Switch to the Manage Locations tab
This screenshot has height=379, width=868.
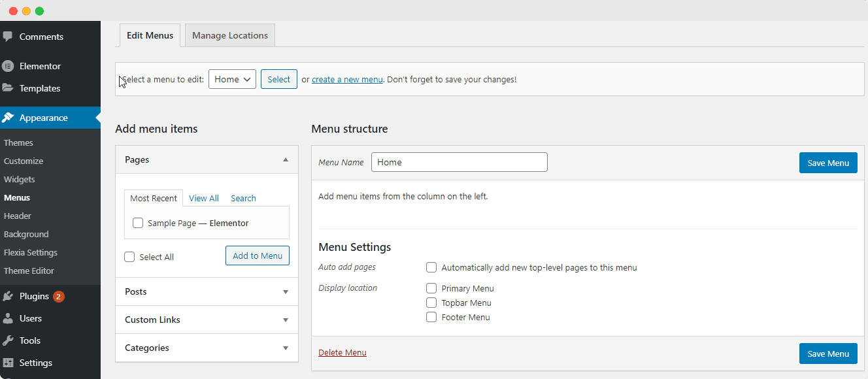click(230, 35)
